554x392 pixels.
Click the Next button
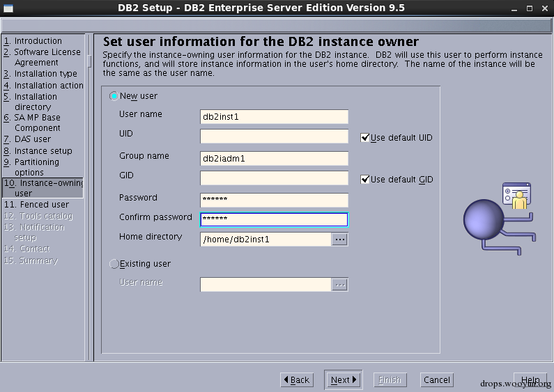(x=343, y=380)
